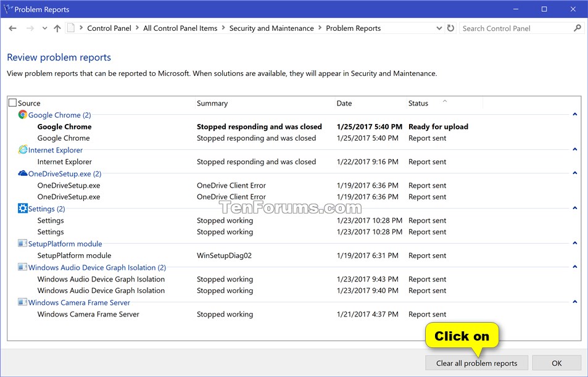Click the Forward navigation arrow
The width and height of the screenshot is (588, 377).
coord(30,28)
